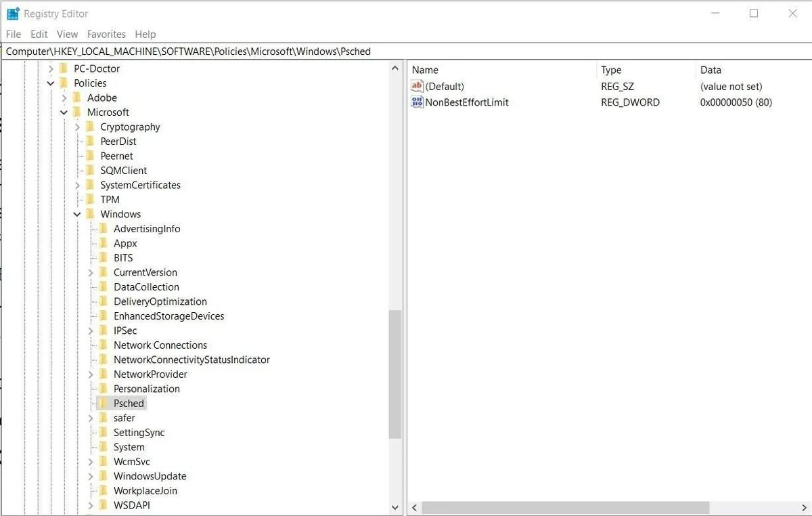Viewport: 812px width, 516px height.
Task: Select the WorkplaceJoin key
Action: click(145, 491)
